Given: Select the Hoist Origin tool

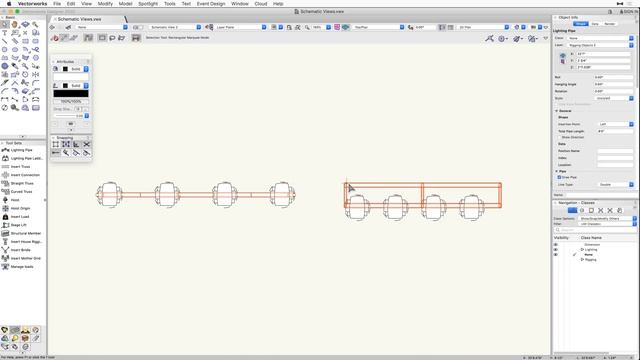Looking at the screenshot, I should tap(17, 208).
